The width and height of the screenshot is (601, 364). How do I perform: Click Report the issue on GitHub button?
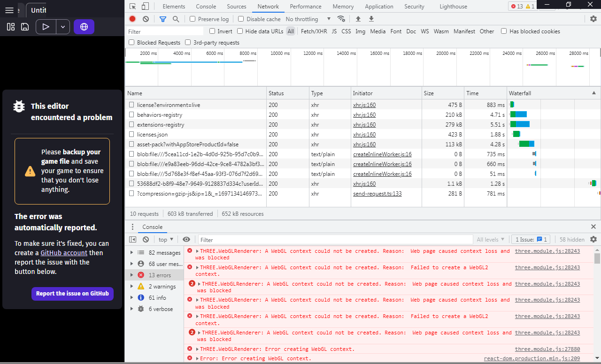click(72, 294)
